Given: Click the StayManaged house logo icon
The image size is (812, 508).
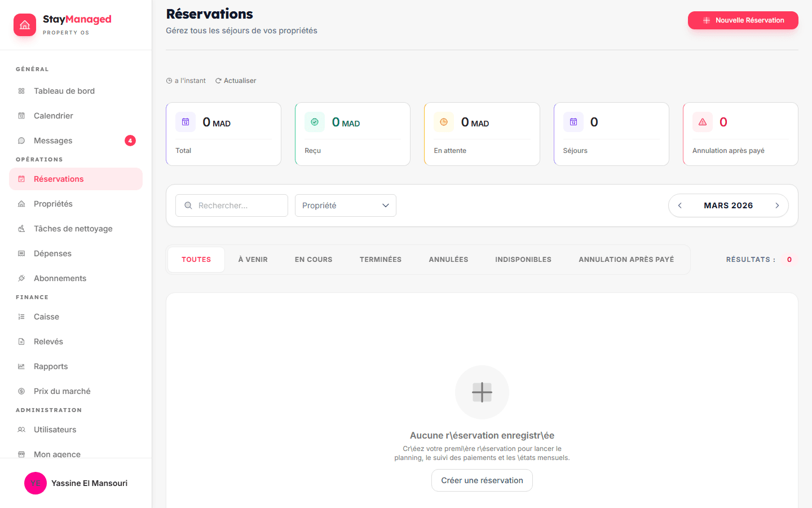Looking at the screenshot, I should [x=25, y=25].
